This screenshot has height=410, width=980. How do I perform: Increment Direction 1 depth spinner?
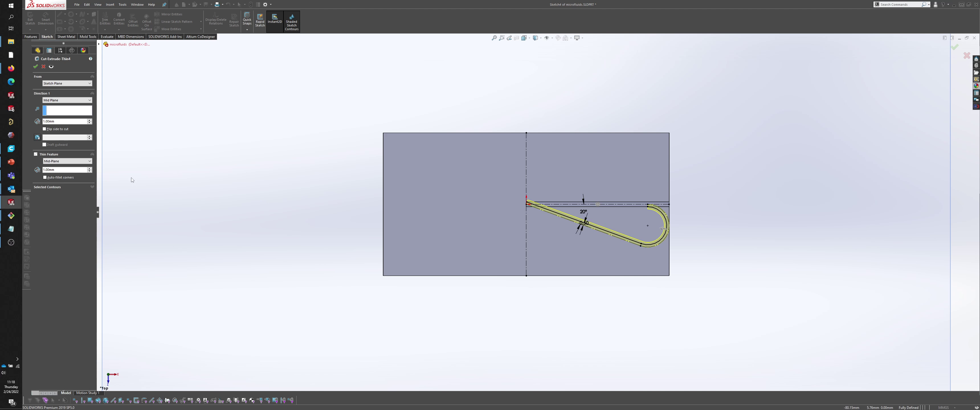[89, 120]
